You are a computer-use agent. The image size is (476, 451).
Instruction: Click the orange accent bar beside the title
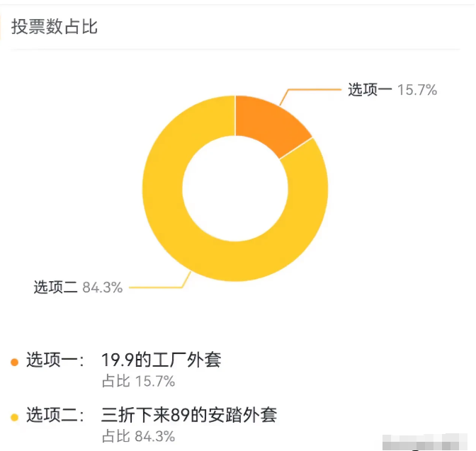pyautogui.click(x=1, y=26)
